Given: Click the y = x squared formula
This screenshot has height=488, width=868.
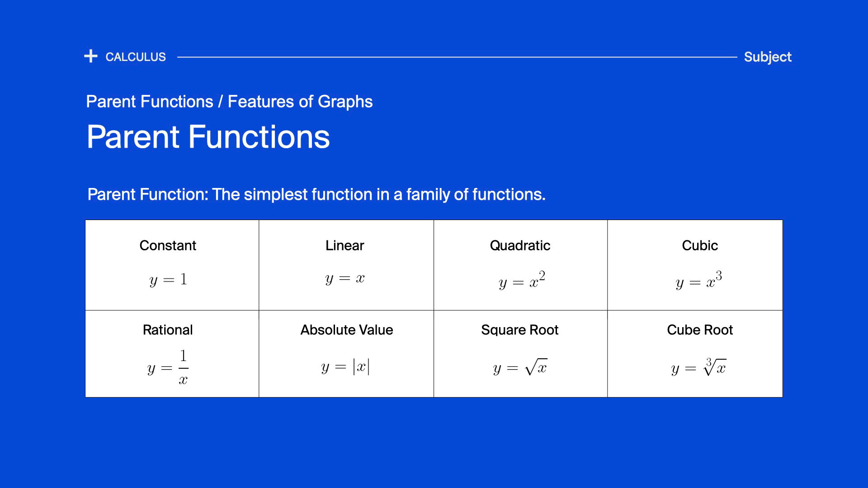Looking at the screenshot, I should click(522, 280).
